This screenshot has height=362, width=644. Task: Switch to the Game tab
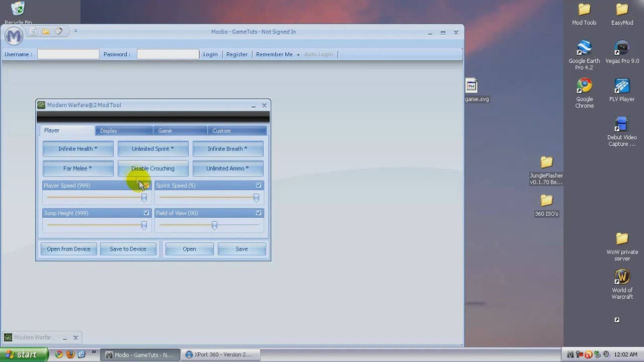click(x=180, y=131)
